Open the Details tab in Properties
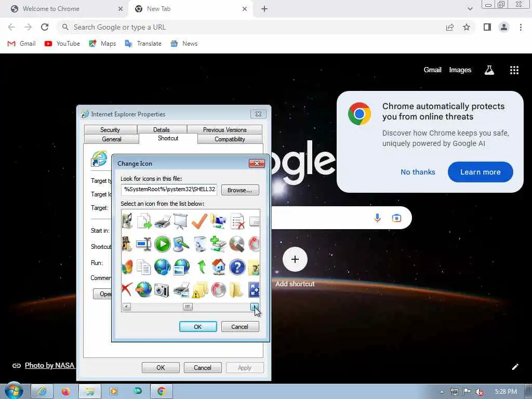 pyautogui.click(x=162, y=129)
